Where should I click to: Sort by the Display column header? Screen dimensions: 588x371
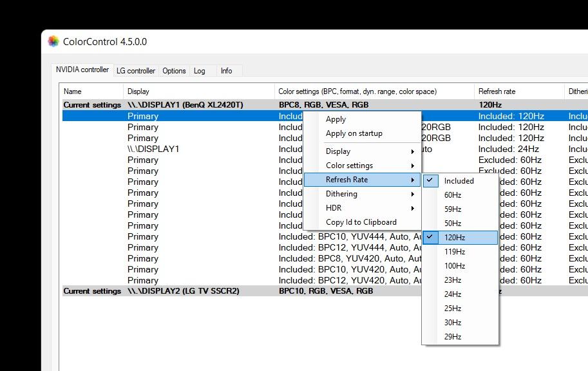tap(199, 91)
